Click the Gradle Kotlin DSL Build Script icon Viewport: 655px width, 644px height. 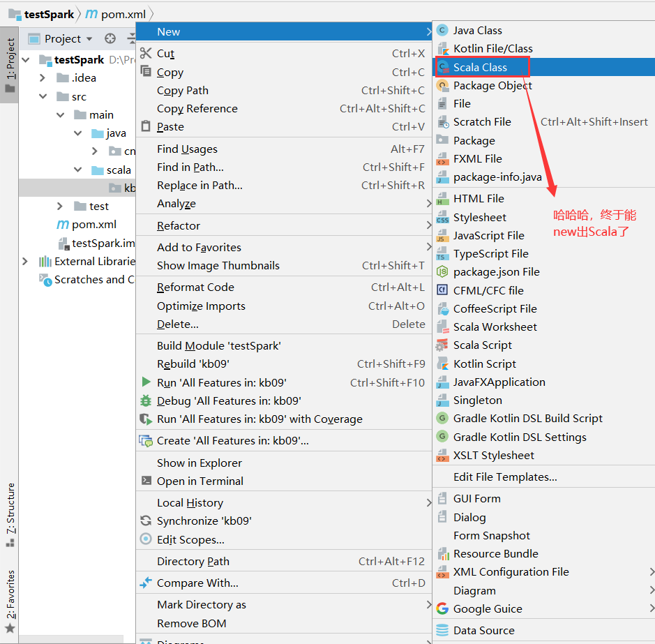tap(442, 419)
